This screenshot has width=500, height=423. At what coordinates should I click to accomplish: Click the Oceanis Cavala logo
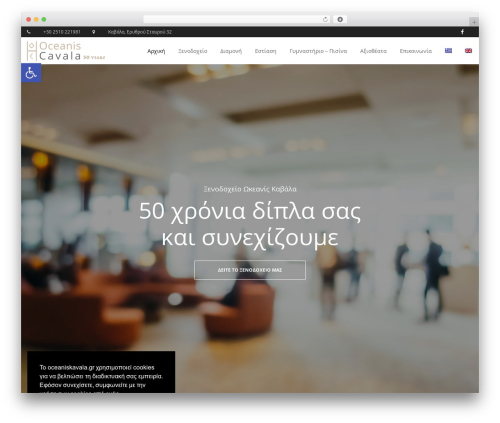click(x=66, y=51)
